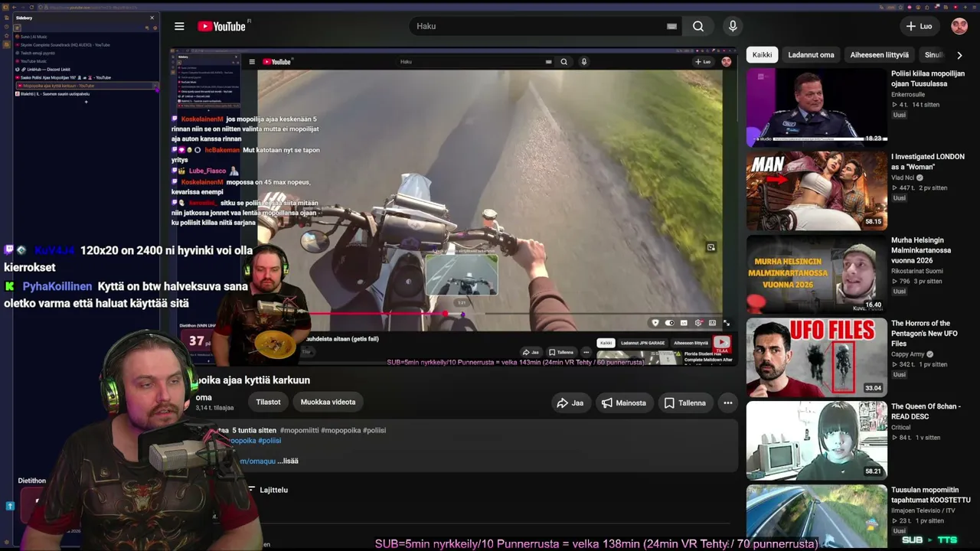Select the Kaikki filter chip
The height and width of the screenshot is (551, 980).
pyautogui.click(x=762, y=55)
